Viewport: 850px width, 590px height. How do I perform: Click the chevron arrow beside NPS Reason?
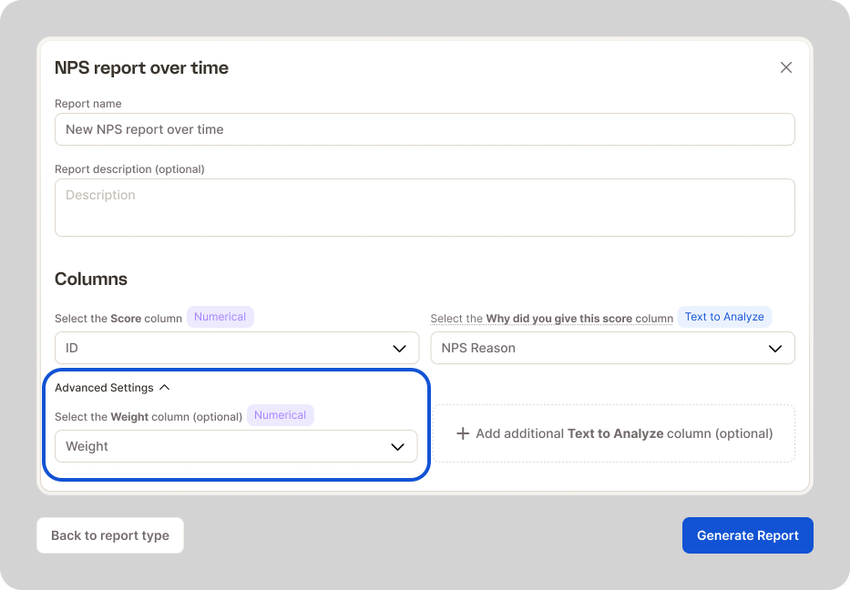point(775,348)
